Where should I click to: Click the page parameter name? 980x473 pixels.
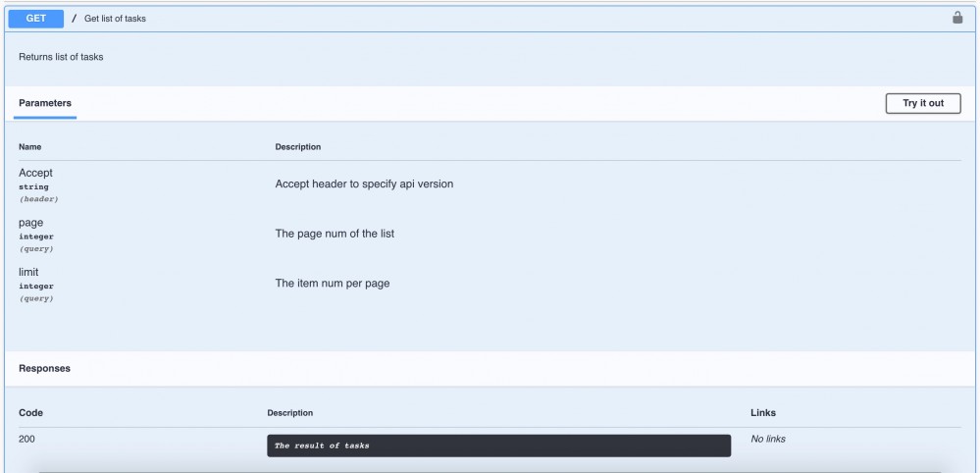[x=30, y=223]
